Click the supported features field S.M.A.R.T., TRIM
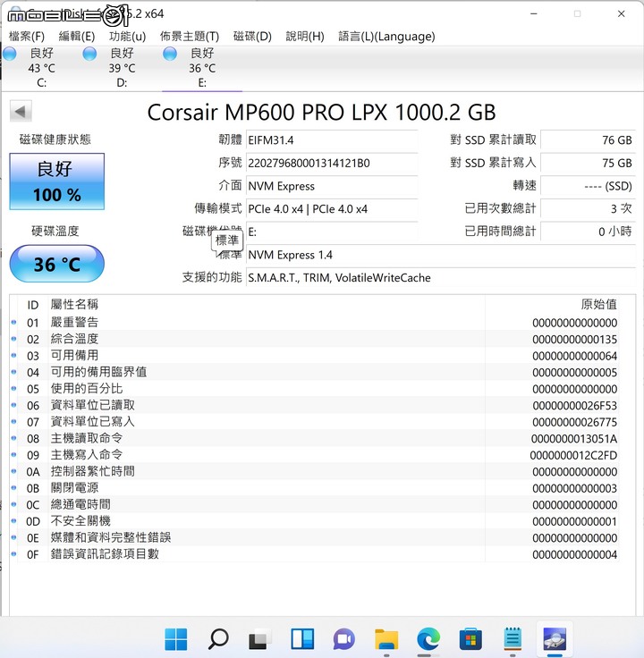The image size is (644, 658). click(441, 278)
